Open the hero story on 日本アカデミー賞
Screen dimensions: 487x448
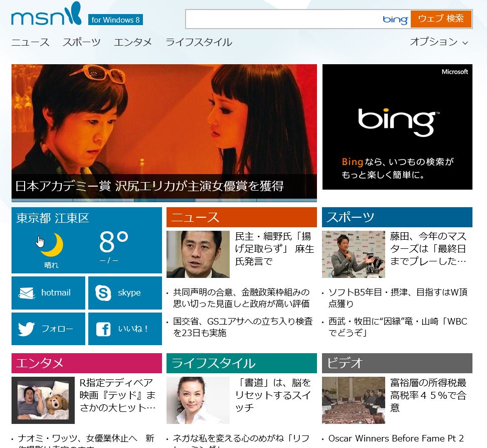pyautogui.click(x=149, y=186)
